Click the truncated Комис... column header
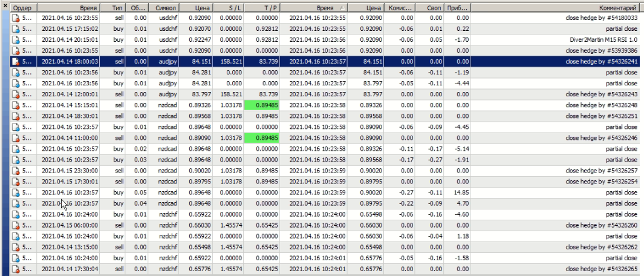The height and width of the screenshot is (276, 644). coord(399,8)
